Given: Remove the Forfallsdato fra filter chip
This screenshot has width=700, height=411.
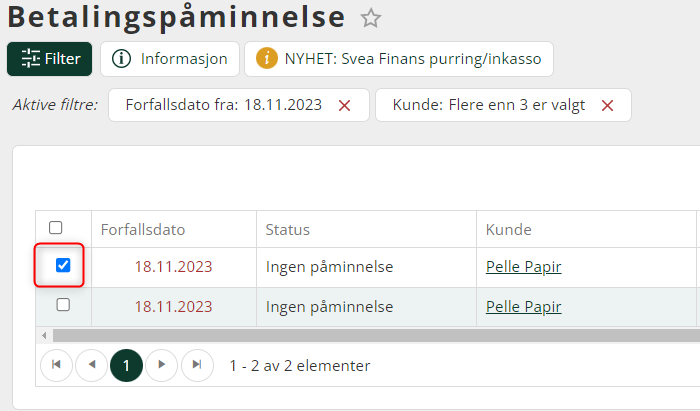Looking at the screenshot, I should point(345,105).
